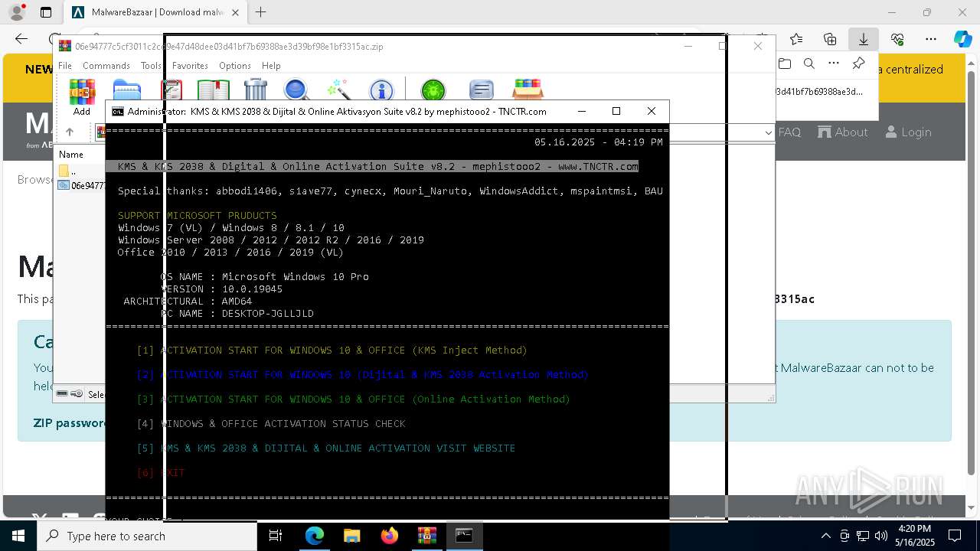Image resolution: width=980 pixels, height=551 pixels.
Task: Select the 06e9477 file in WinRAR list
Action: (81, 185)
